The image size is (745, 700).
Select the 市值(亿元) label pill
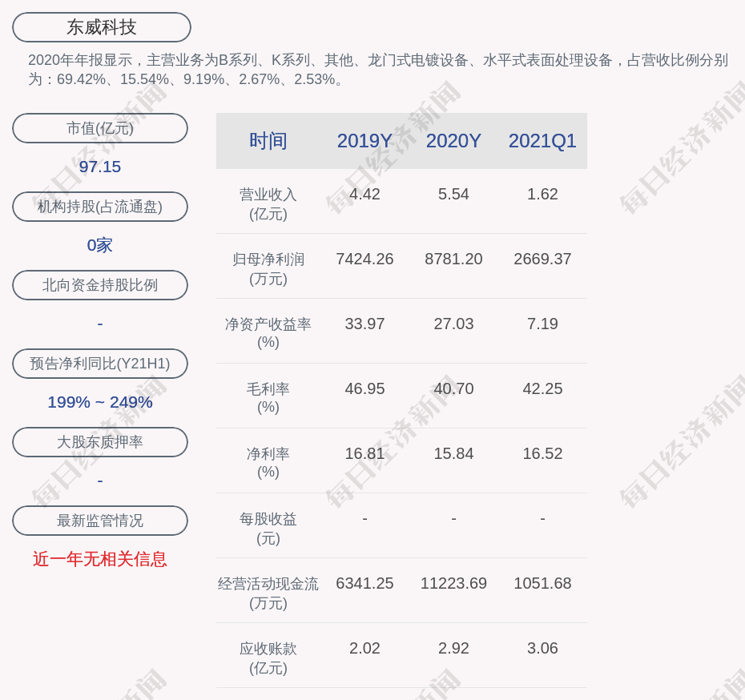(x=100, y=128)
